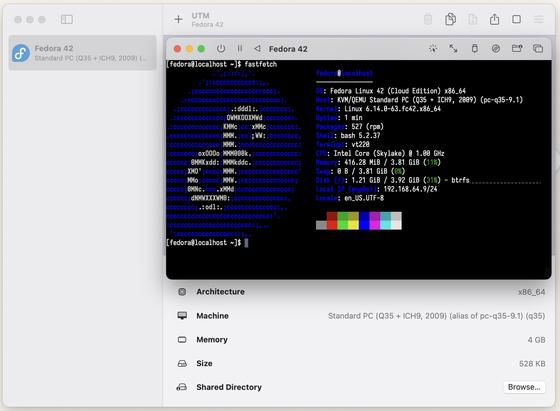The width and height of the screenshot is (560, 411).
Task: Open the drive image disc icon menu
Action: click(496, 49)
